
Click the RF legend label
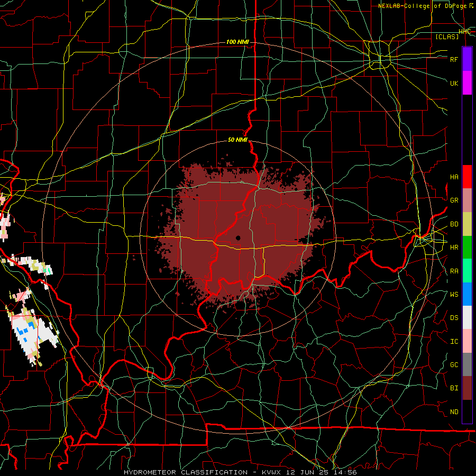(x=454, y=59)
